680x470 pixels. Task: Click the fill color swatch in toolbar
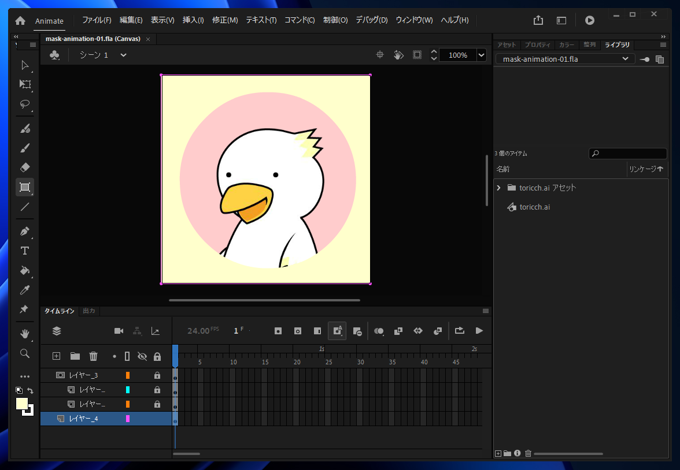pyautogui.click(x=21, y=403)
